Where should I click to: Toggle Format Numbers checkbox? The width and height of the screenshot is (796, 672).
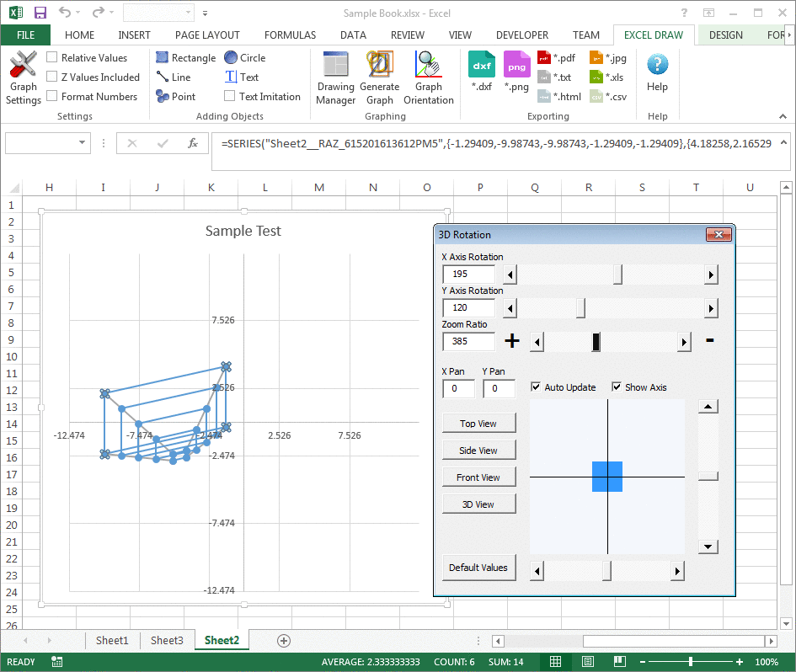(51, 95)
